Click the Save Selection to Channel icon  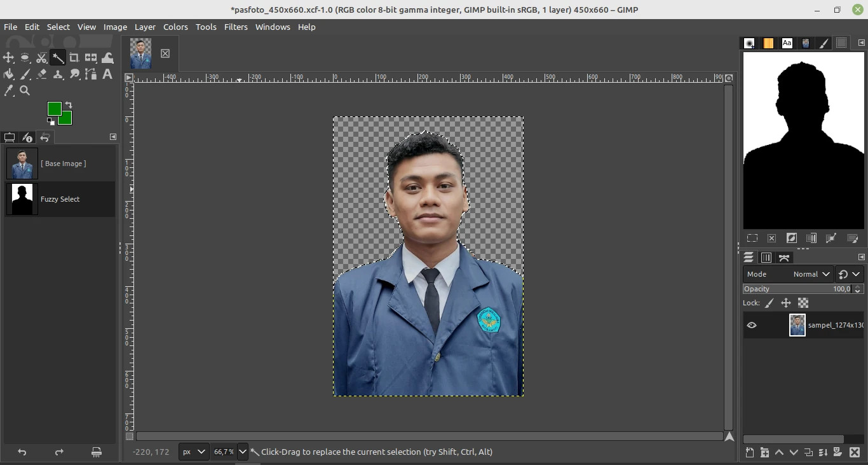(811, 238)
